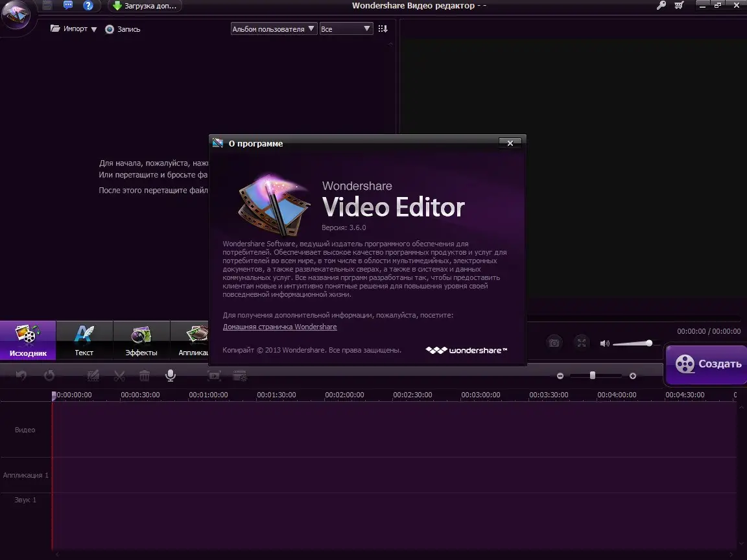747x560 pixels.
Task: Click the timeline playhead at 00:00:00:00
Action: point(54,396)
